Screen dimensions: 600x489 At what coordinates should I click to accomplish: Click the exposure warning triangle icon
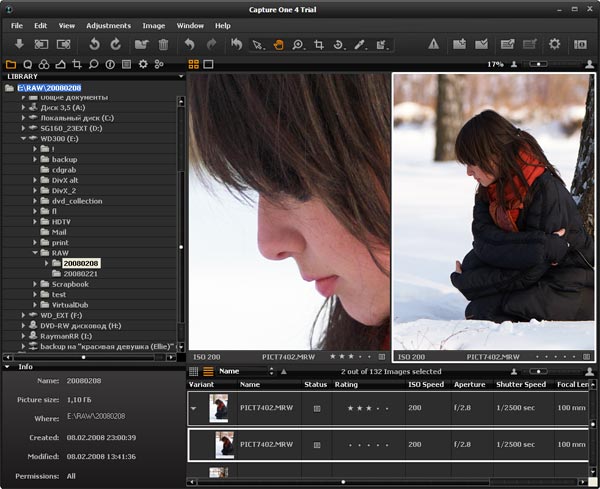click(433, 45)
